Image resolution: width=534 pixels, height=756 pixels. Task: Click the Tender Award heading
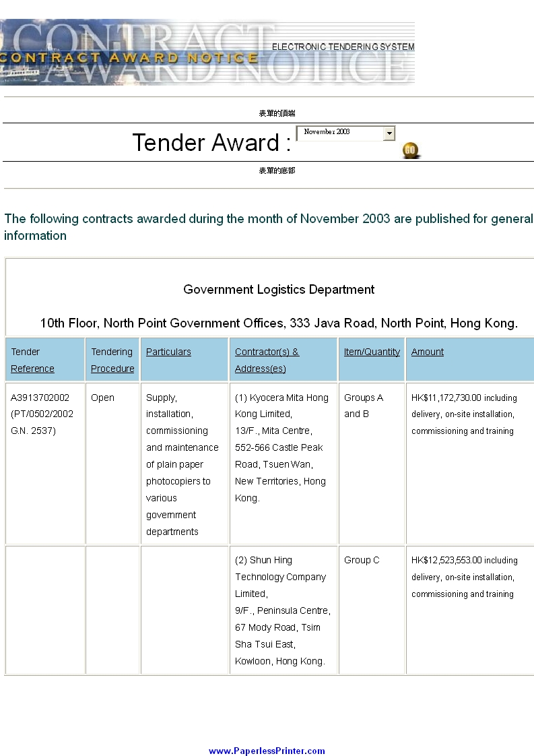[x=211, y=143]
